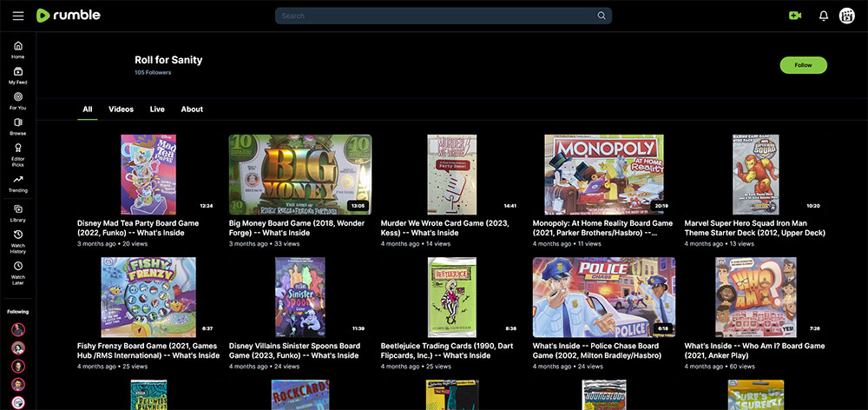Open the Police Chase thumbnail
Image resolution: width=868 pixels, height=410 pixels.
[604, 297]
